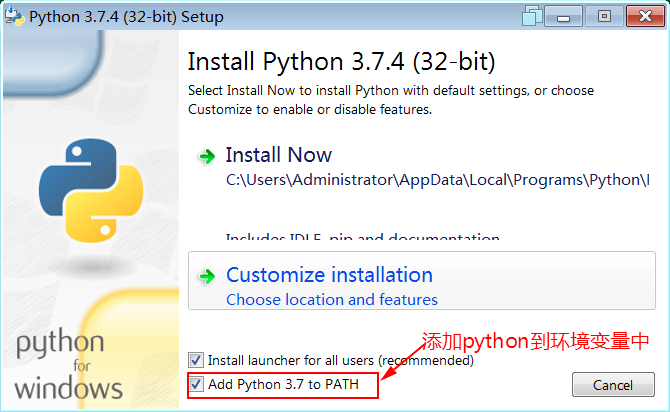
Task: Toggle the Add Python 3.7 to PATH checkbox
Action: tap(197, 384)
